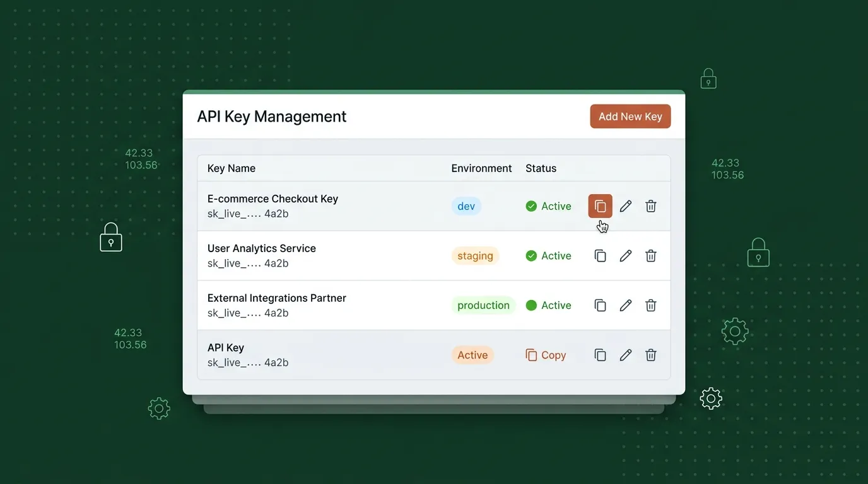868x484 pixels.
Task: Click the Copy button on the API Key row
Action: click(545, 355)
